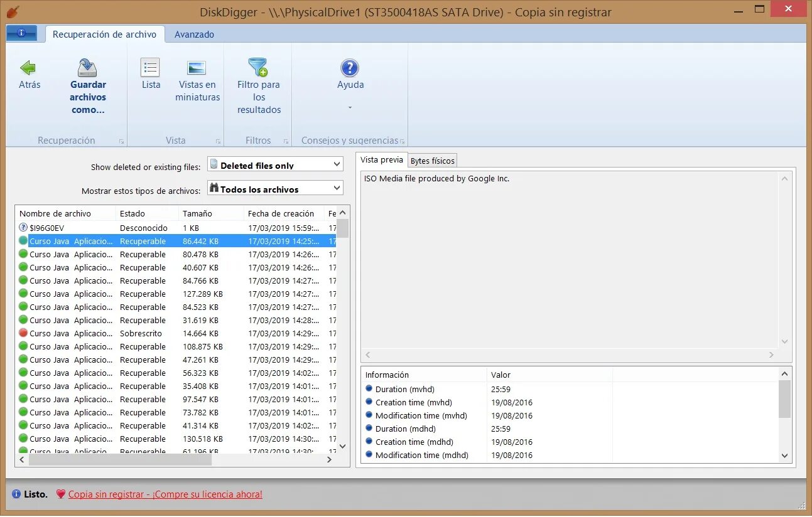Select Duration (mdhd) row
The width and height of the screenshot is (812, 517).
pyautogui.click(x=570, y=429)
